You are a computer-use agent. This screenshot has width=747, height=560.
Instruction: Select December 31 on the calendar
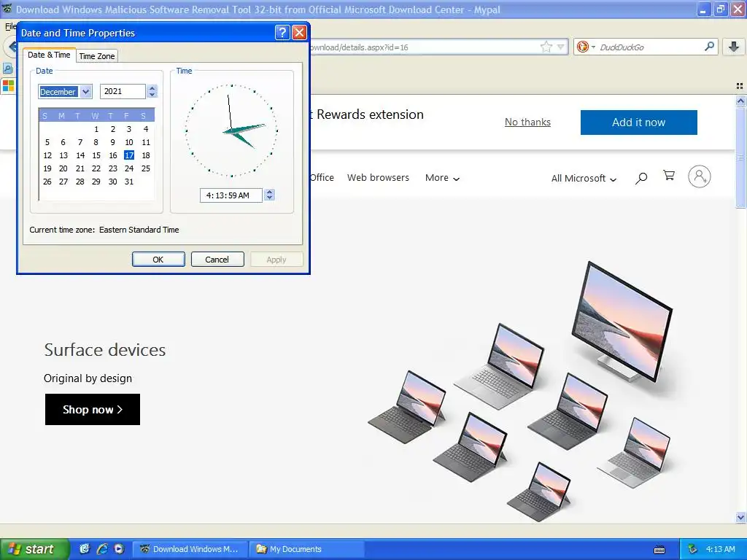click(x=129, y=182)
